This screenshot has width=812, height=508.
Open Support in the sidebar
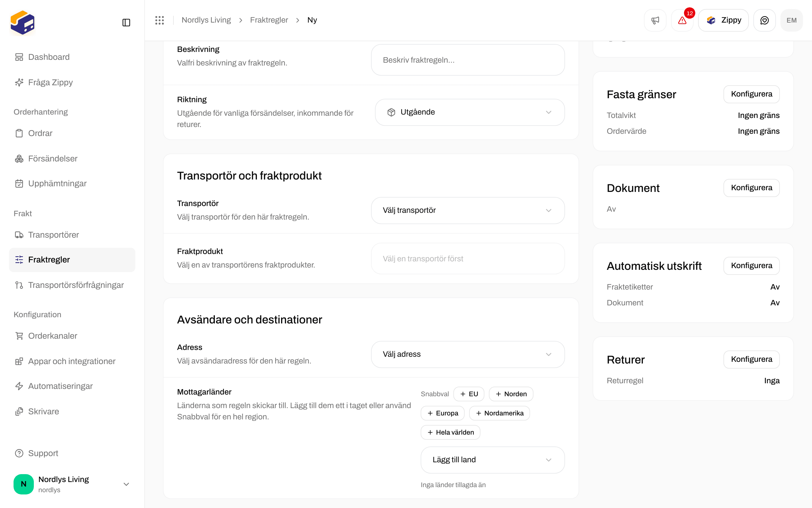pyautogui.click(x=72, y=453)
